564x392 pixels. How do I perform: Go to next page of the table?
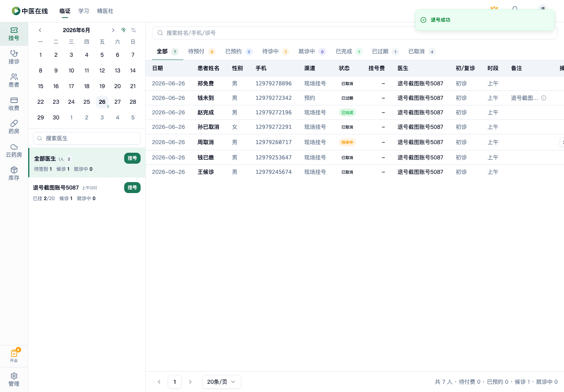point(190,382)
